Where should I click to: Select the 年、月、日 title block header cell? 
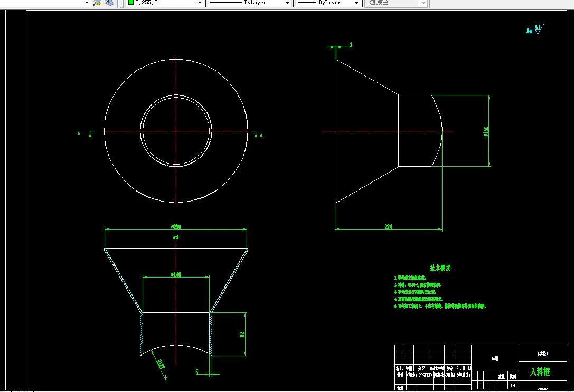(x=464, y=368)
